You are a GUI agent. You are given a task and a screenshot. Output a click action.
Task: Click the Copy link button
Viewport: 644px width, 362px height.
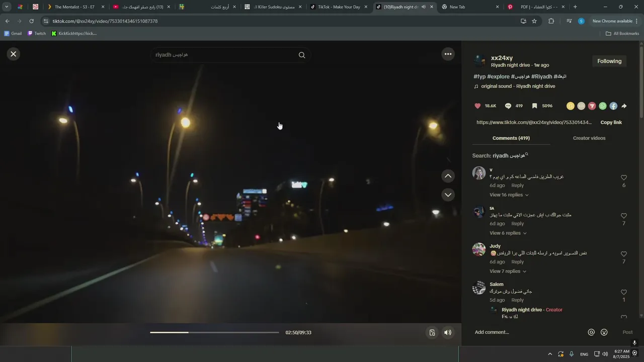coord(611,123)
